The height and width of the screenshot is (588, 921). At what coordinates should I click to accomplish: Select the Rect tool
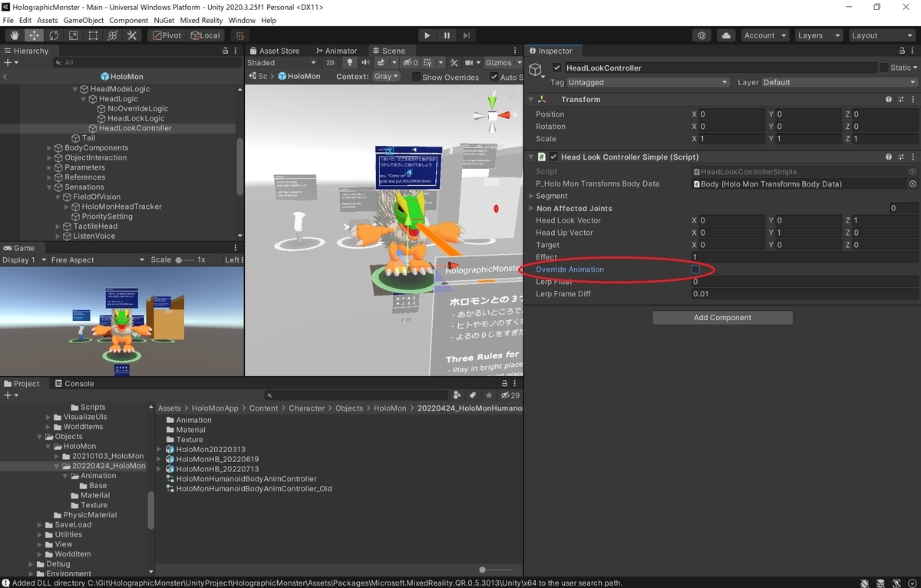pyautogui.click(x=93, y=35)
